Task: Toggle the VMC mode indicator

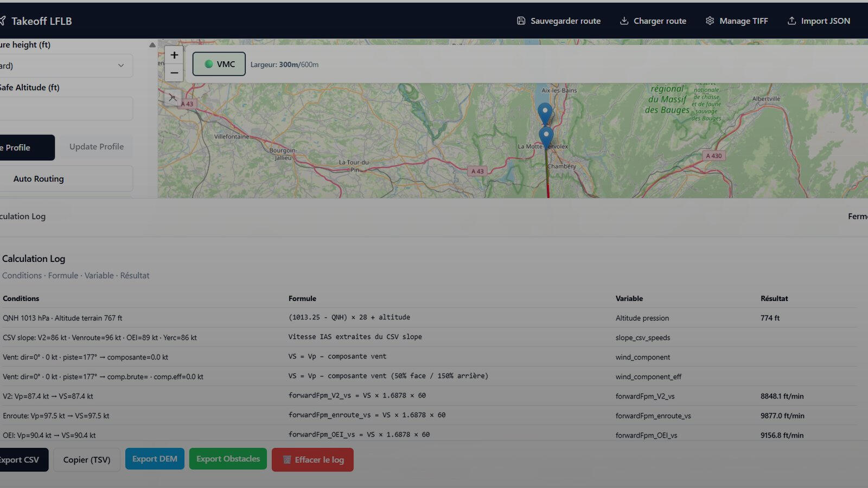Action: [219, 64]
